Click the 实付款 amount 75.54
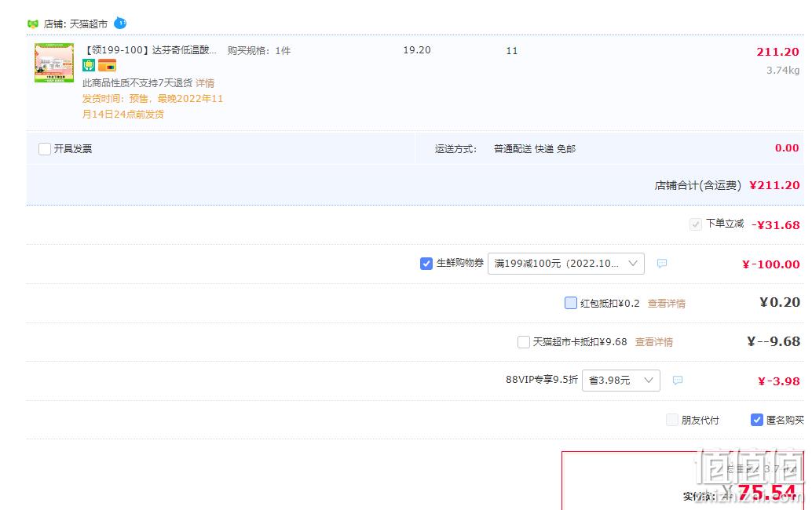Viewport: 812px width, 510px height. [x=766, y=493]
